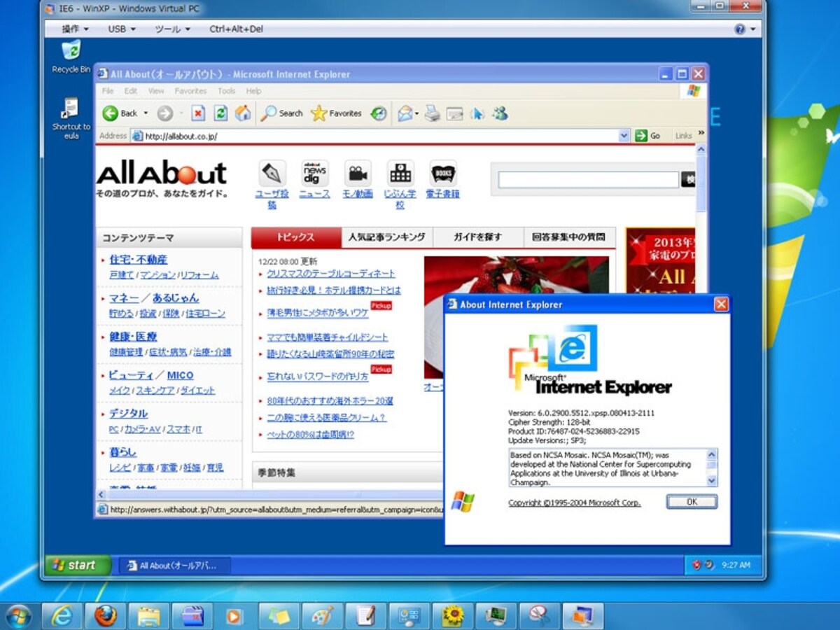Image resolution: width=840 pixels, height=630 pixels.
Task: Open 電子書籍 books icon
Action: pos(443,174)
